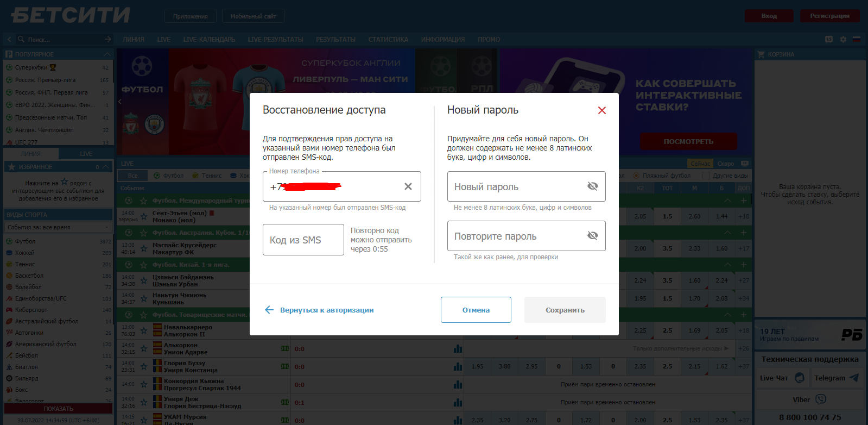Show the new password text

592,186
